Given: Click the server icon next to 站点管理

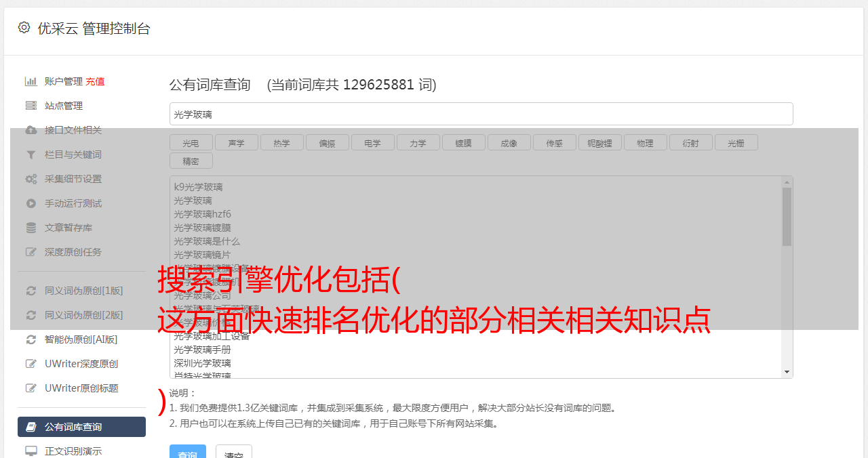Looking at the screenshot, I should tap(31, 106).
